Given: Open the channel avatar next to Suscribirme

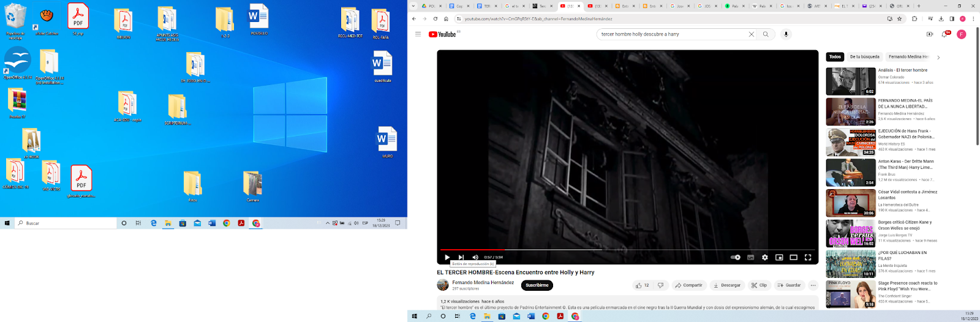Looking at the screenshot, I should pyautogui.click(x=443, y=285).
